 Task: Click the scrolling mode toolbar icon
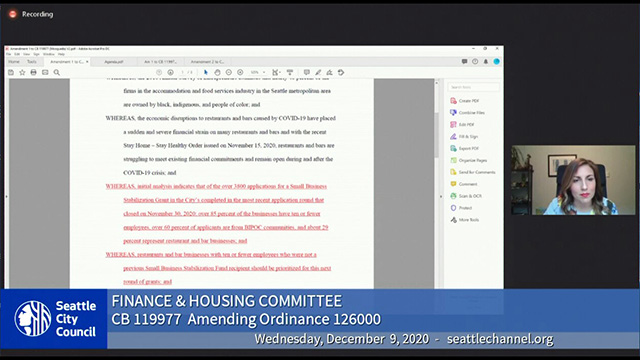[290, 72]
